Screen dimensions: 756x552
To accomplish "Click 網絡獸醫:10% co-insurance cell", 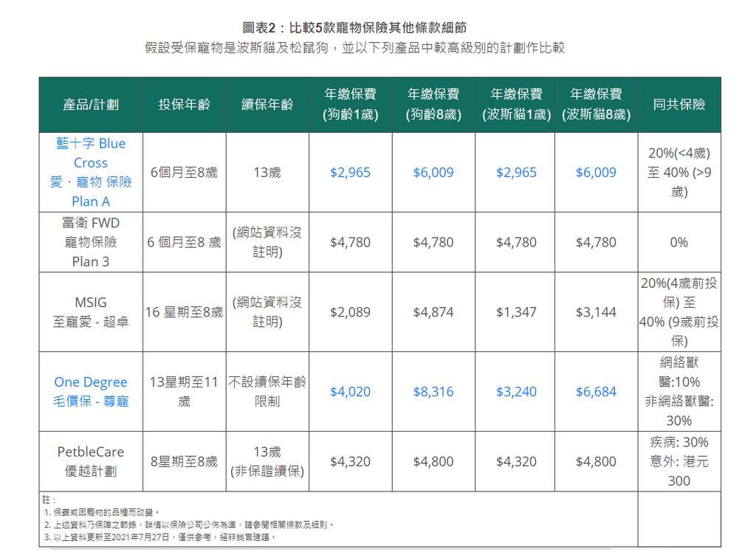I will coord(679,391).
